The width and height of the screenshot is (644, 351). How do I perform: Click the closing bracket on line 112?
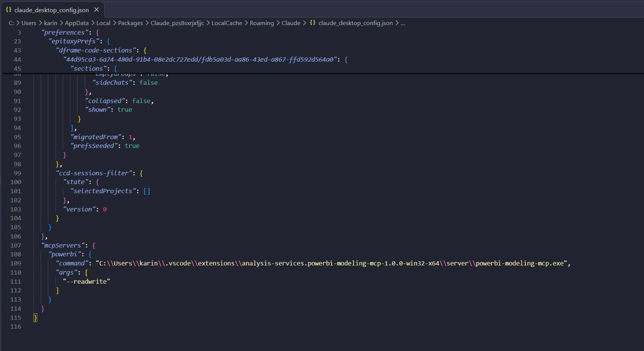[57, 291]
